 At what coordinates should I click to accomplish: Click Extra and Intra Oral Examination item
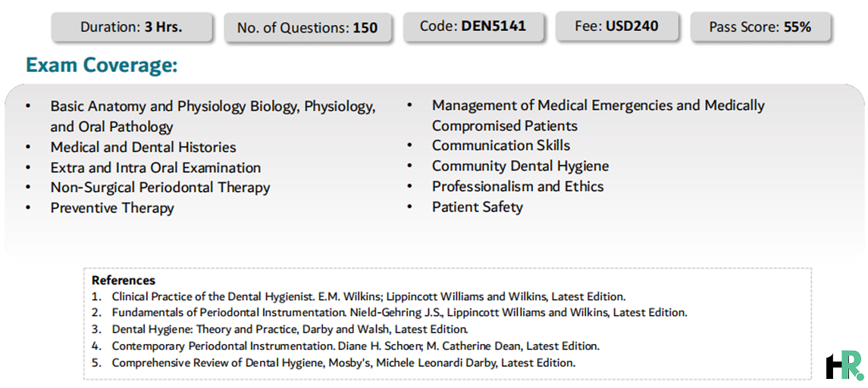155,167
